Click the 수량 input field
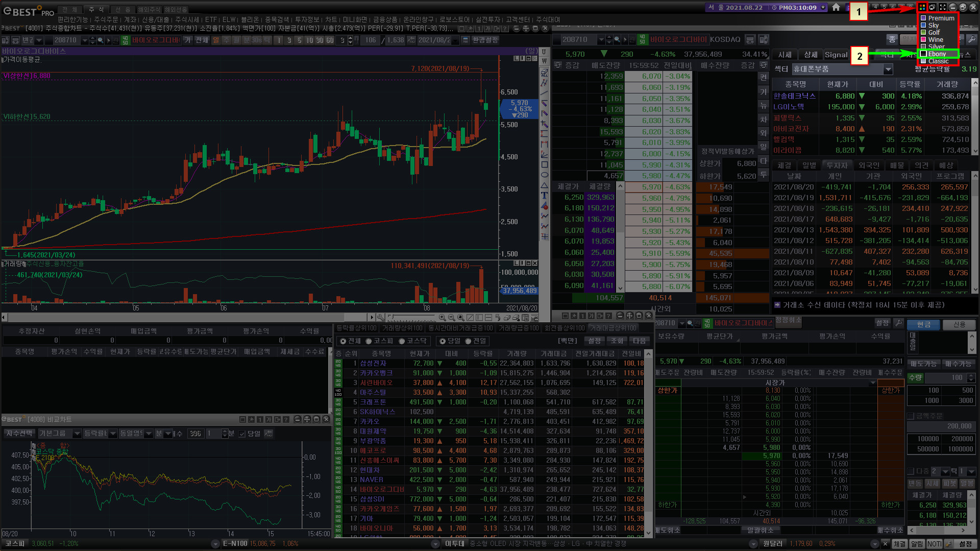The image size is (980, 551). coord(945,378)
